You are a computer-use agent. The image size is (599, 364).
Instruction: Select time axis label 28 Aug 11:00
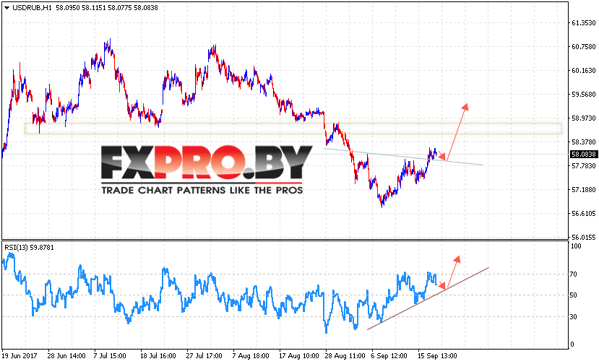pos(345,356)
